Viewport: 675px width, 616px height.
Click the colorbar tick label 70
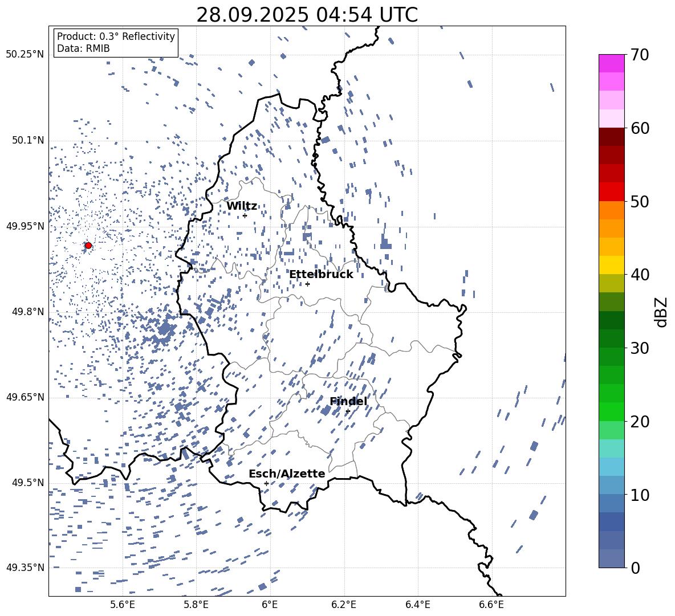click(x=640, y=55)
